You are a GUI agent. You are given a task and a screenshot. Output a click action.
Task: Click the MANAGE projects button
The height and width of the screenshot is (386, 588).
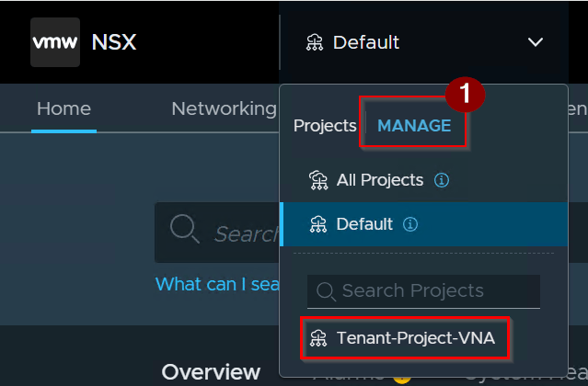pos(414,126)
